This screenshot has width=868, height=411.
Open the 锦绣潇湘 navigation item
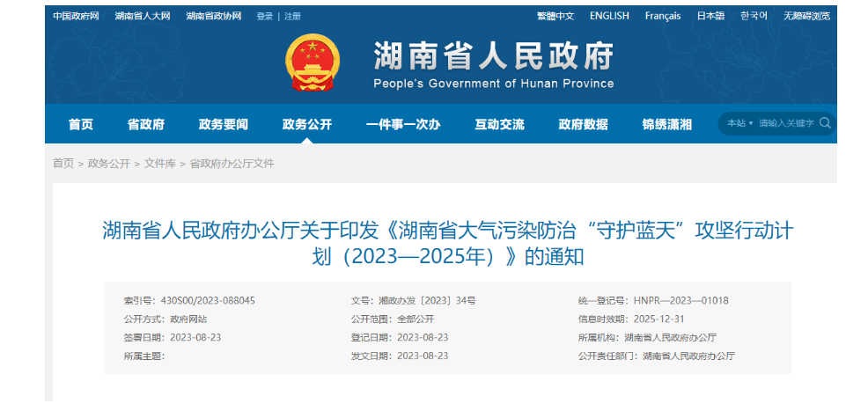[666, 124]
